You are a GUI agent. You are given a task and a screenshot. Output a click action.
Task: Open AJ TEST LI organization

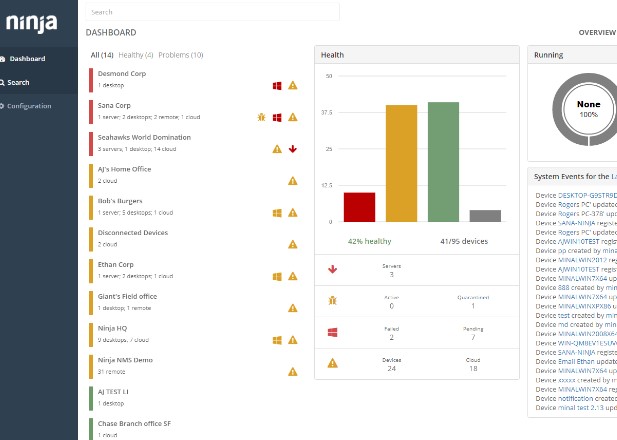point(113,392)
